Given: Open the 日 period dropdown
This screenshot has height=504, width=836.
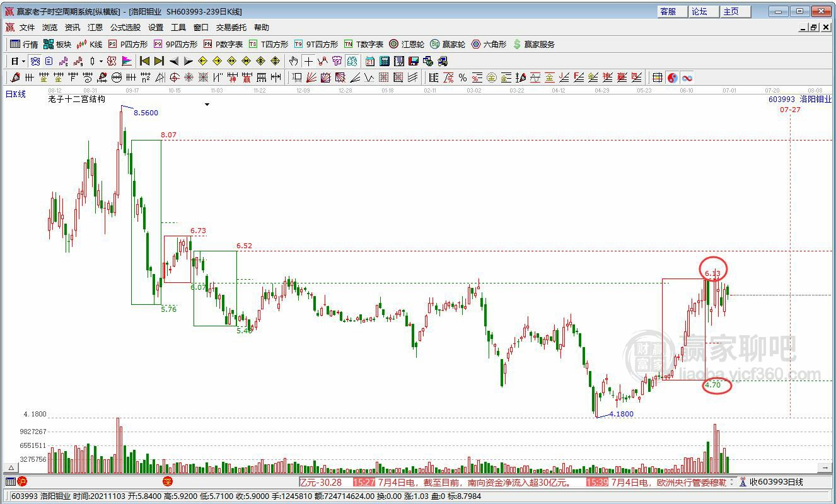Looking at the screenshot, I should (18, 61).
